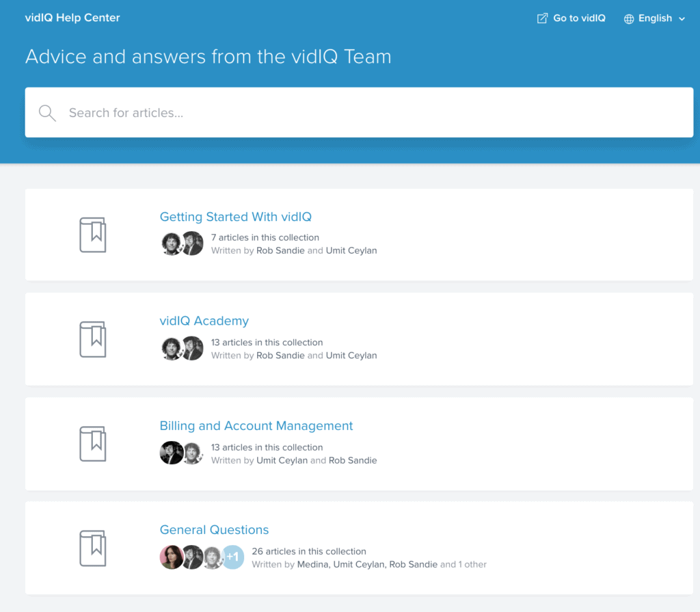Screen dimensions: 700x612
Task: Click second author avatar in Getting Started card
Action: point(193,243)
